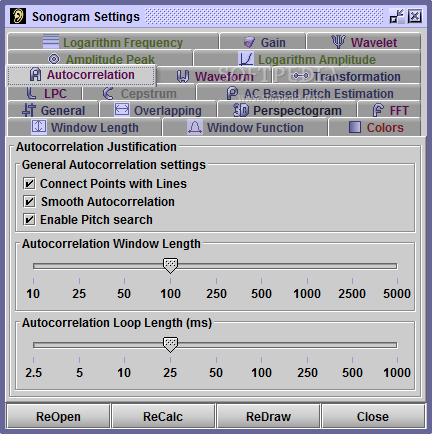Image resolution: width=432 pixels, height=434 pixels.
Task: Click the Perspectogram 3D icon
Action: click(241, 110)
